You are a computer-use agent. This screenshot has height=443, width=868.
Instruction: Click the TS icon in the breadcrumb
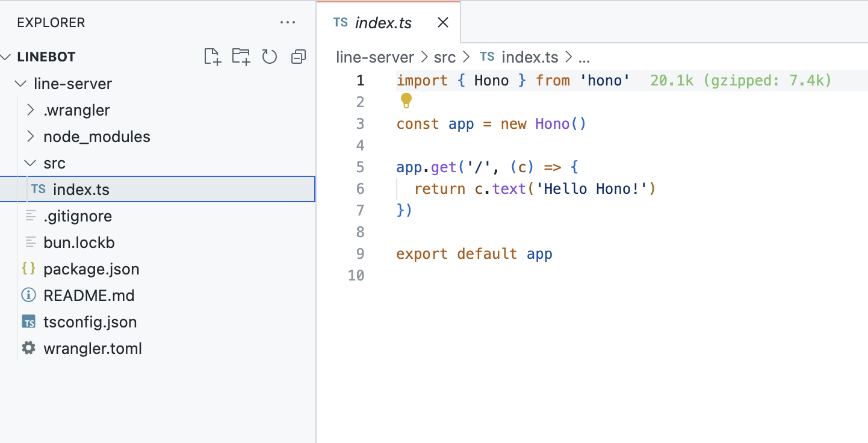[x=487, y=57]
